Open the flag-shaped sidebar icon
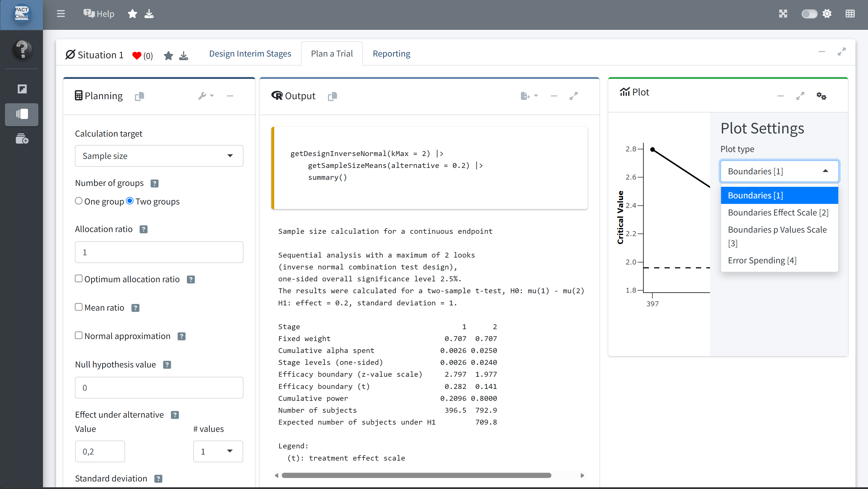This screenshot has height=489, width=868. point(22,89)
